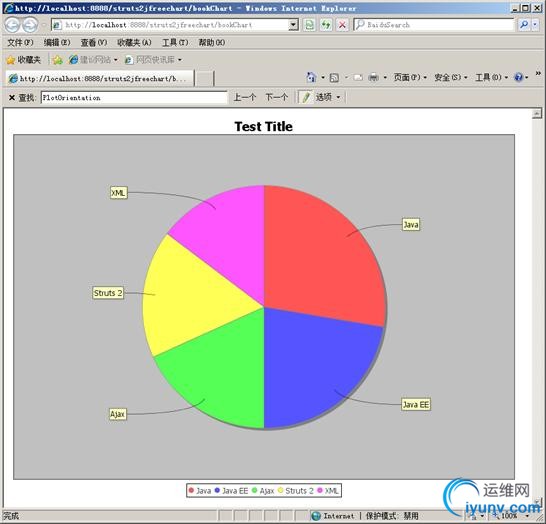Open the search provider dropdown arrow
The width and height of the screenshot is (546, 524).
click(x=536, y=25)
